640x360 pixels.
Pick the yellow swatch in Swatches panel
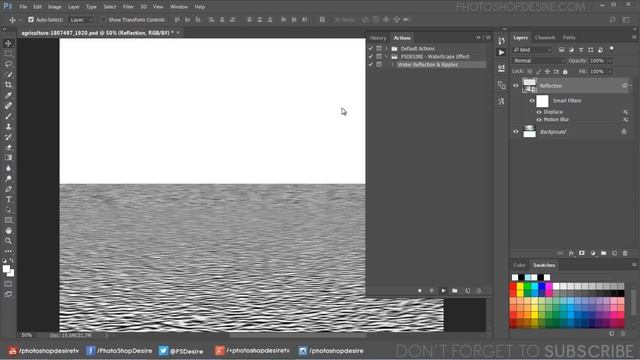coord(520,287)
